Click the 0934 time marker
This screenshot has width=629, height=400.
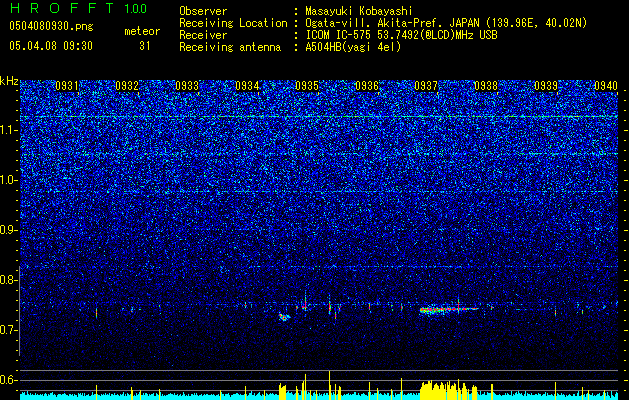click(247, 86)
